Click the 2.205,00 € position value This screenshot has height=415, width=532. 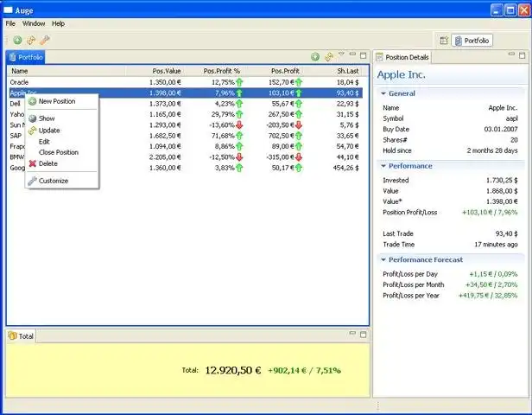click(165, 156)
